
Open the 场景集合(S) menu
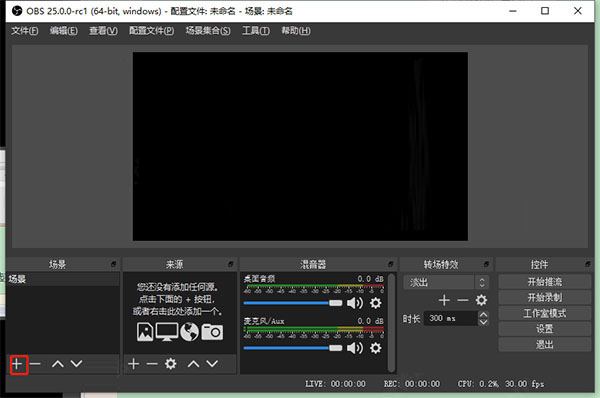pyautogui.click(x=208, y=31)
